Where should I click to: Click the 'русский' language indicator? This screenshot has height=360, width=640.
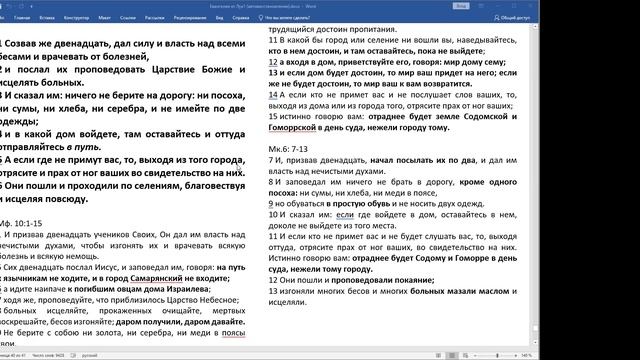(x=89, y=356)
